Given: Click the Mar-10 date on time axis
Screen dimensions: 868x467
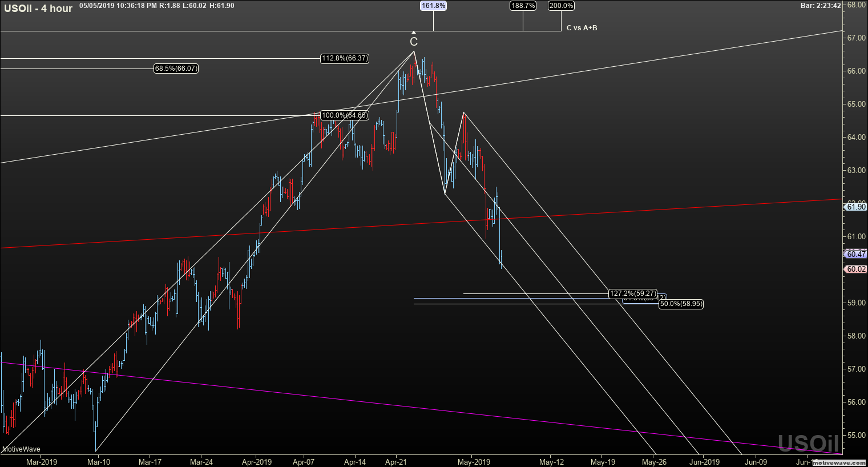Looking at the screenshot, I should tap(99, 461).
